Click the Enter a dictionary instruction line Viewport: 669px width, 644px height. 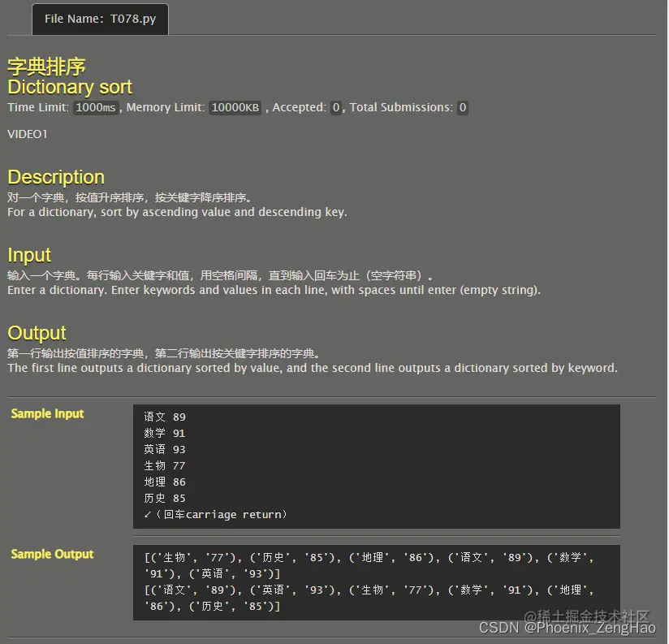tap(274, 290)
